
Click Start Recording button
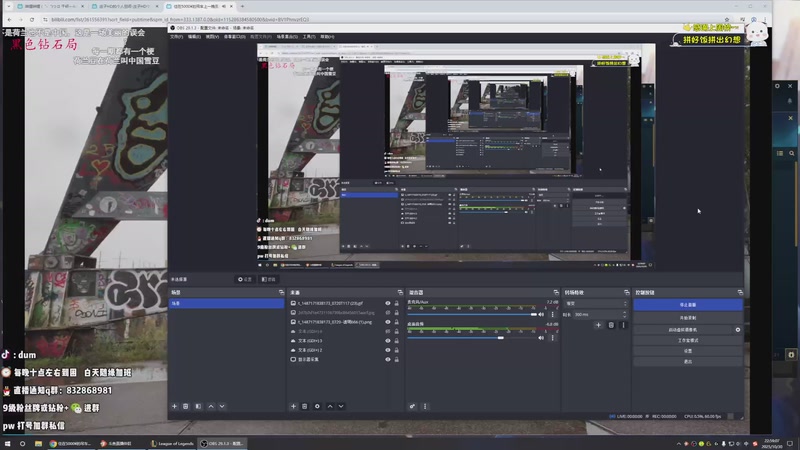click(x=687, y=317)
